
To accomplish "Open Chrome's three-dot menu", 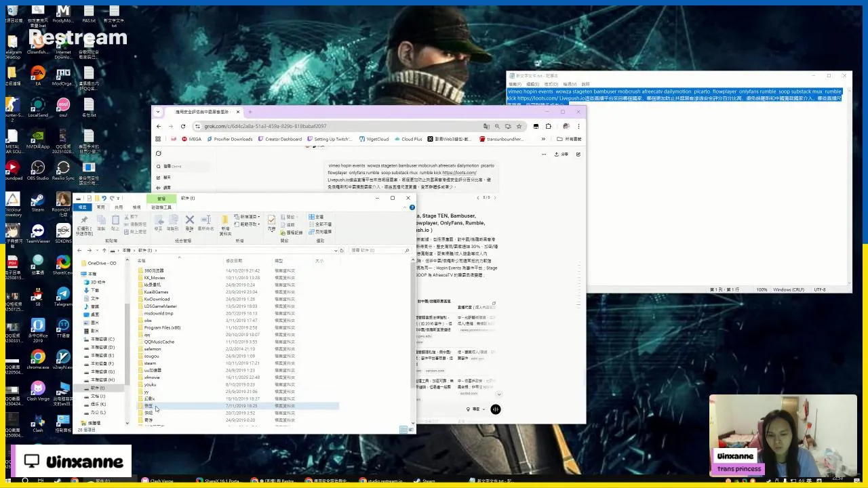I will click(x=578, y=126).
